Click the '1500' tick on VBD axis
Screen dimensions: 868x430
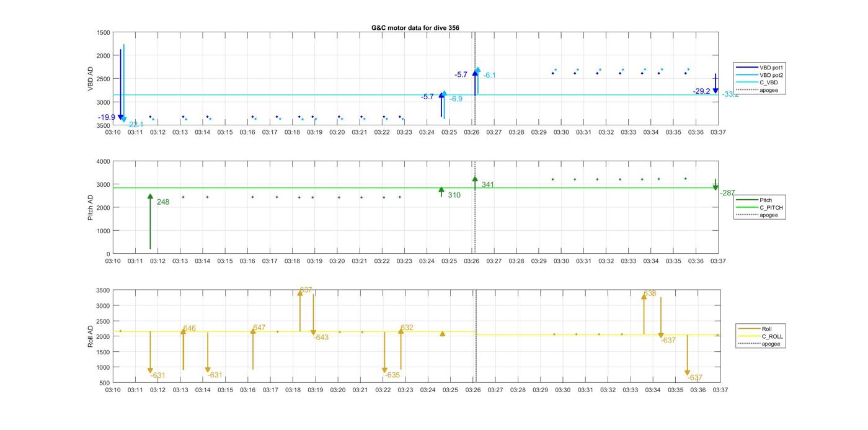coord(103,33)
